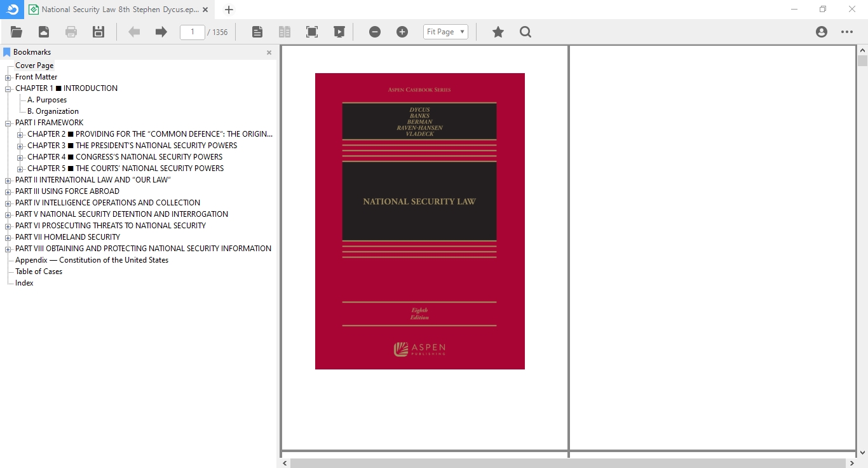Screen dimensions: 868x468
Task: Zoom in with the plus button
Action: tap(402, 32)
